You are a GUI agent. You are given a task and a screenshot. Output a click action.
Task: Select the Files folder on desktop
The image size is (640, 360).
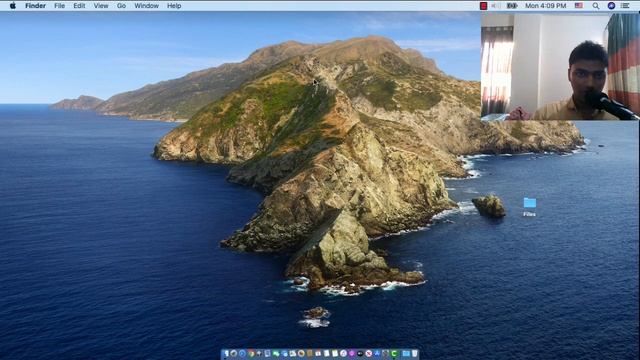click(x=530, y=207)
